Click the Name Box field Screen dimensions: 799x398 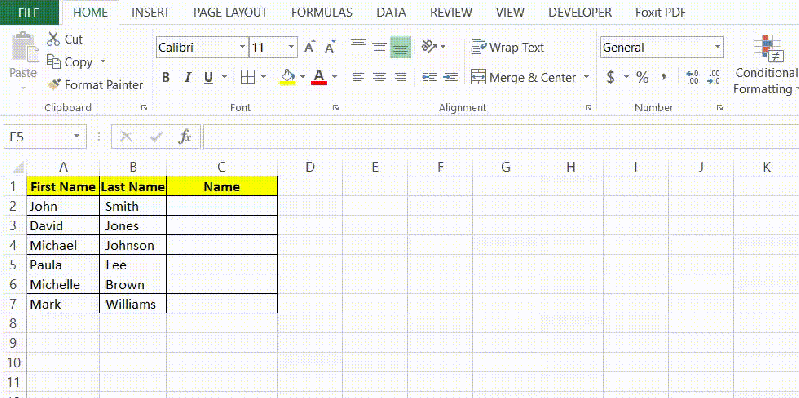point(38,137)
